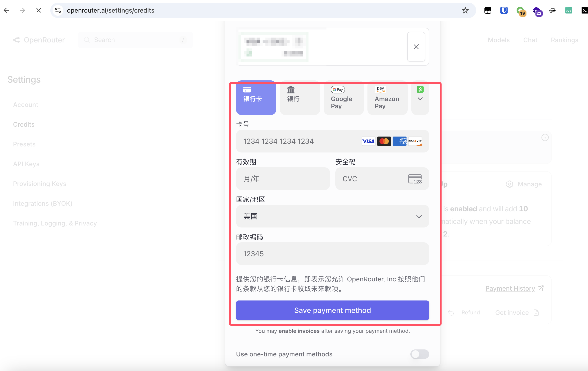Click the browser forward arrow
The height and width of the screenshot is (371, 588).
tap(22, 10)
